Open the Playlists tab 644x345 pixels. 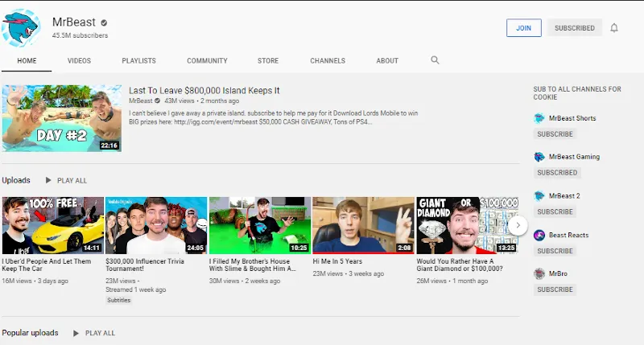[138, 60]
